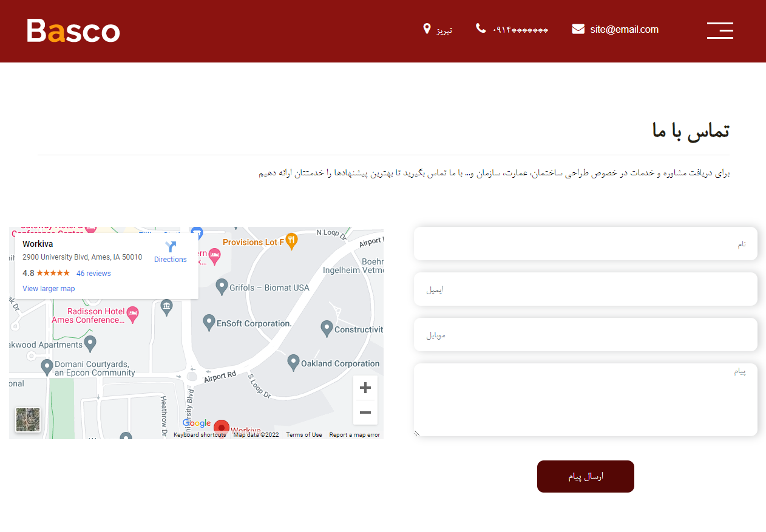Zoom in on the map with the plus control

365,387
